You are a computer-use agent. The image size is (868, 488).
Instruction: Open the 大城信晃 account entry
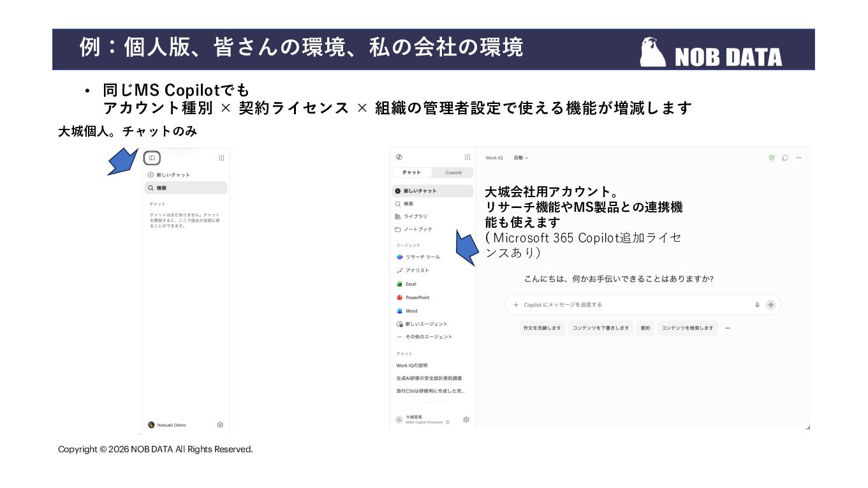click(x=418, y=419)
